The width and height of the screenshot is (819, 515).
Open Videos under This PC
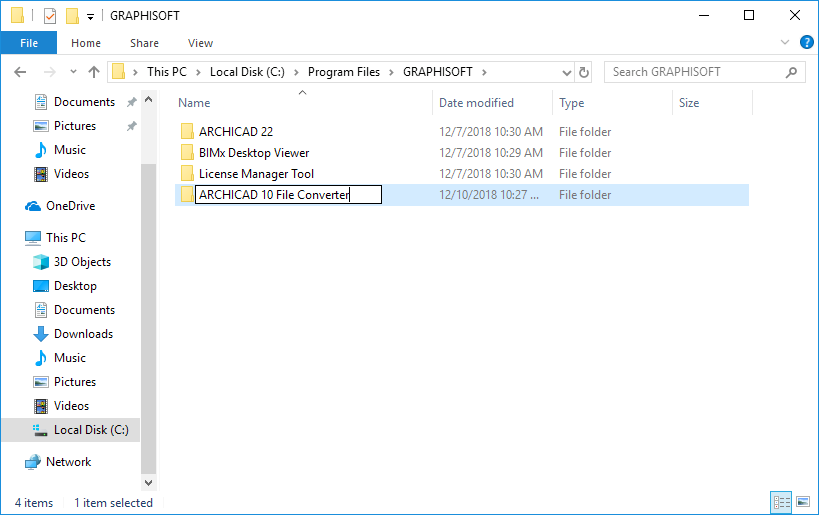(71, 406)
